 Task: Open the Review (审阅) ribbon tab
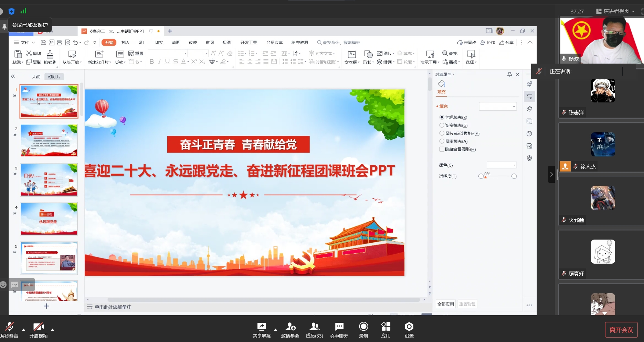coord(210,43)
